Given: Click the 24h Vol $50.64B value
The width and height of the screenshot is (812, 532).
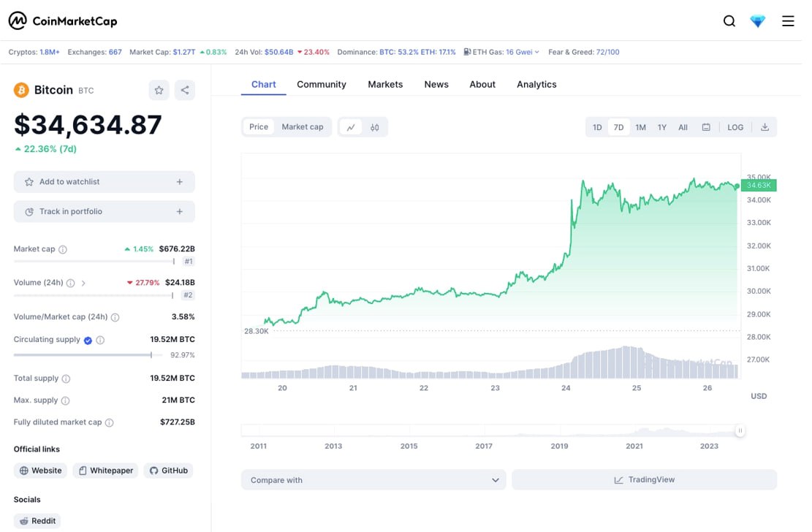Looking at the screenshot, I should [278, 52].
